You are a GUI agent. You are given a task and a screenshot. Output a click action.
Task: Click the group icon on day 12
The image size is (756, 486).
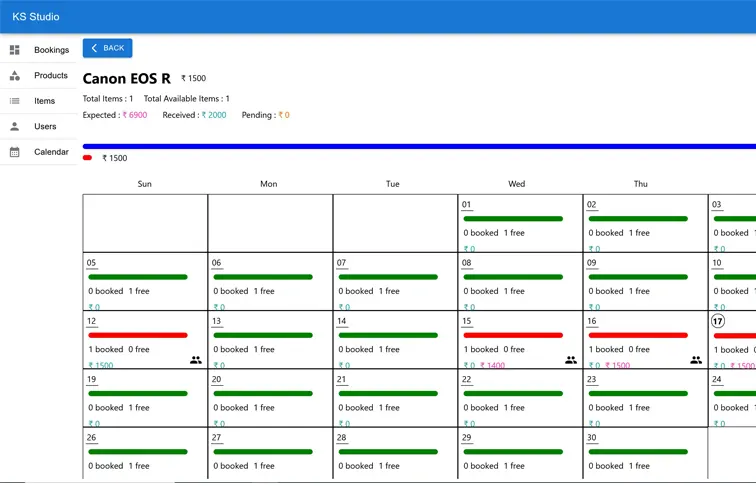coord(196,360)
